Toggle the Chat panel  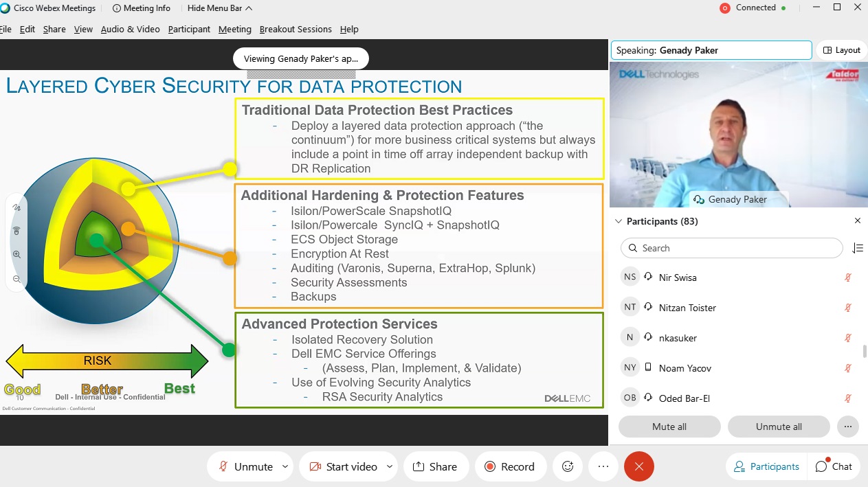click(834, 466)
